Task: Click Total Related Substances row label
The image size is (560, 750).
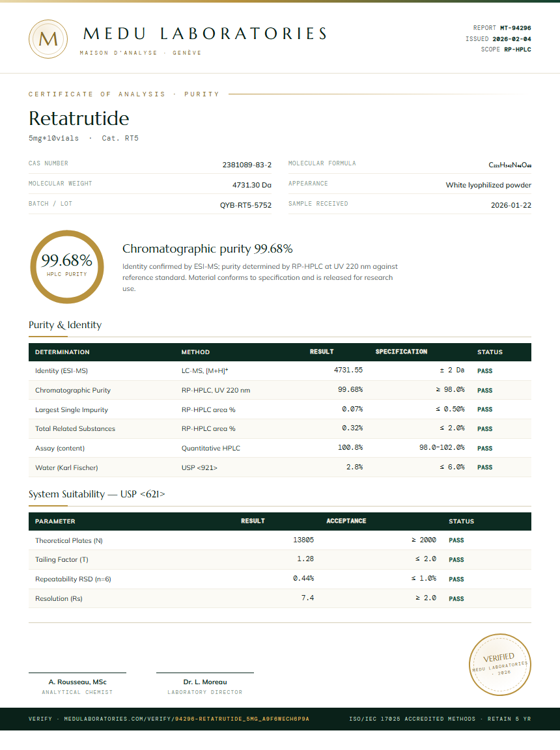Action: coord(75,428)
